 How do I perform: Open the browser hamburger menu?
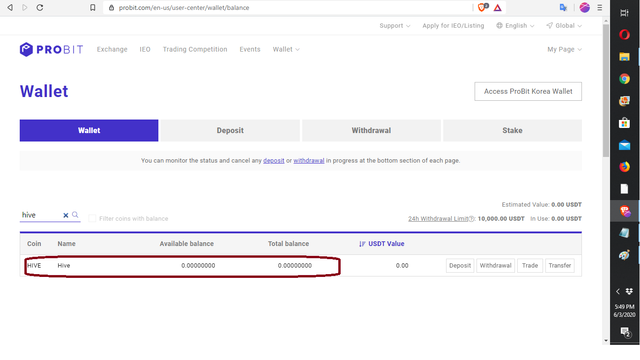(x=600, y=7)
